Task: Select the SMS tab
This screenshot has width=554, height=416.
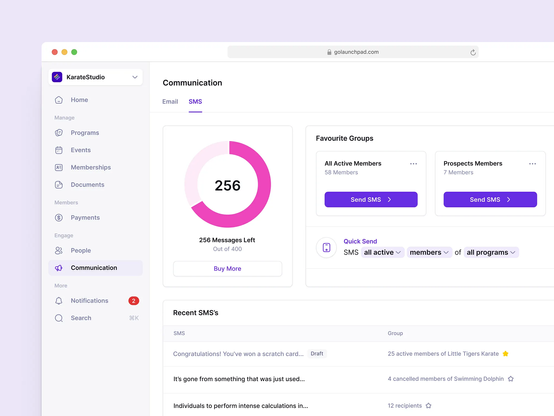Action: tap(195, 102)
